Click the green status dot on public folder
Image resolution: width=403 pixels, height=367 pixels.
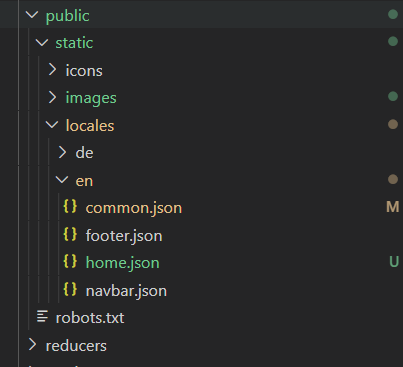coord(393,14)
